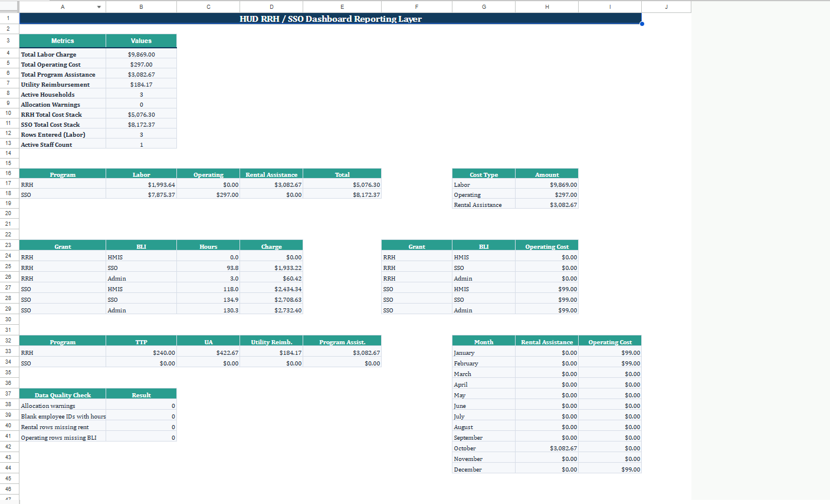Select the $2,434.34 charge cell
Screen dimensions: 830x504
pyautogui.click(x=271, y=289)
